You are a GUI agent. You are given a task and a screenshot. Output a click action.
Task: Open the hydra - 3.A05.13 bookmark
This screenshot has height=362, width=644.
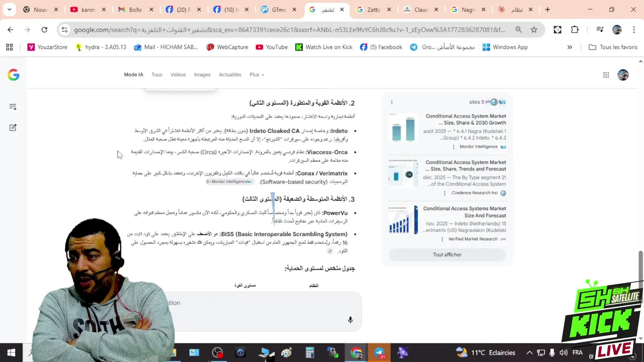(100, 47)
